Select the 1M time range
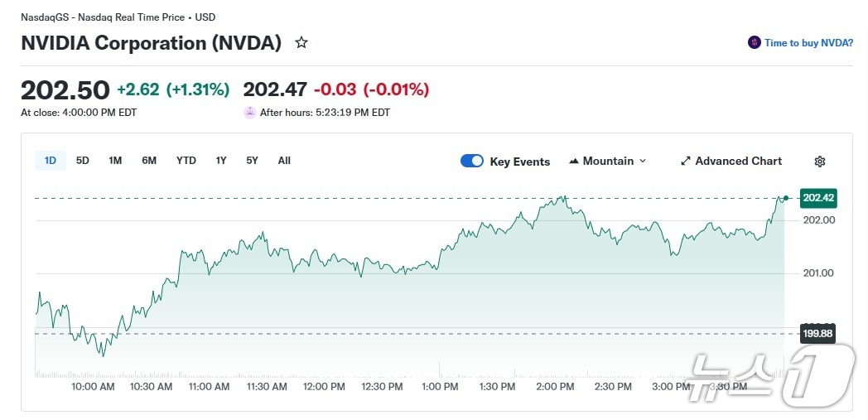This screenshot has height=420, width=868. 115,161
